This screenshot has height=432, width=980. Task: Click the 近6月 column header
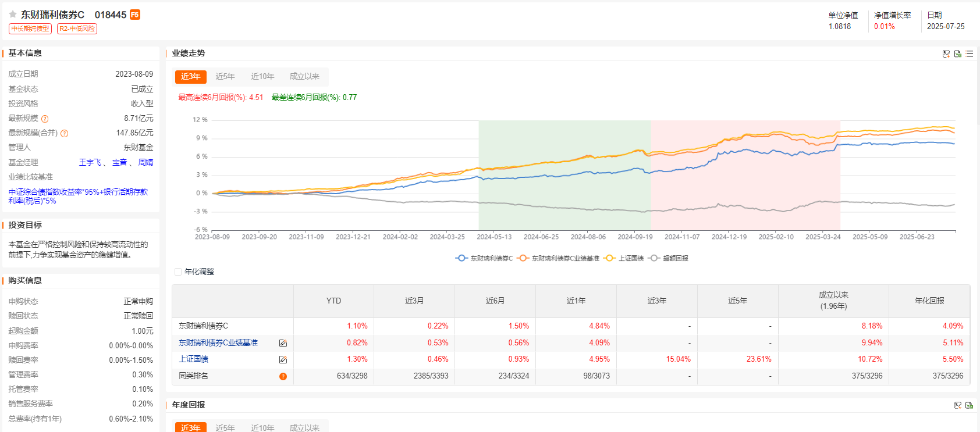pos(495,301)
